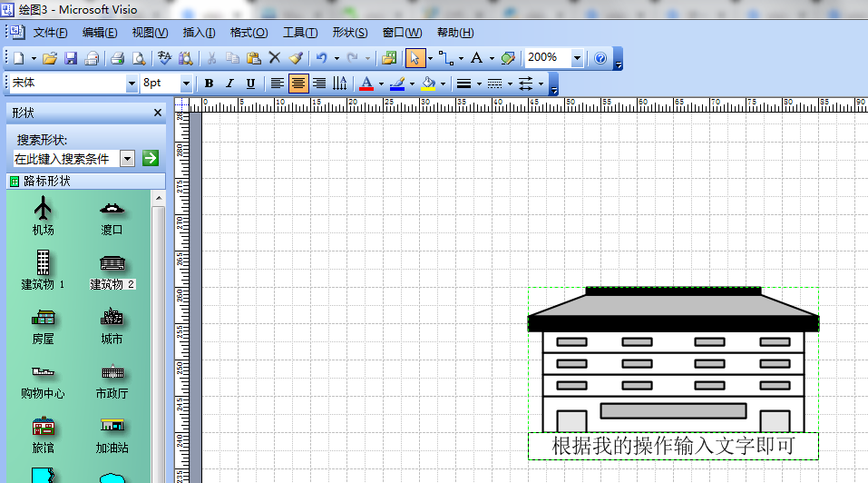Image resolution: width=868 pixels, height=483 pixels.
Task: Open the font size 8pt dropdown
Action: (186, 84)
